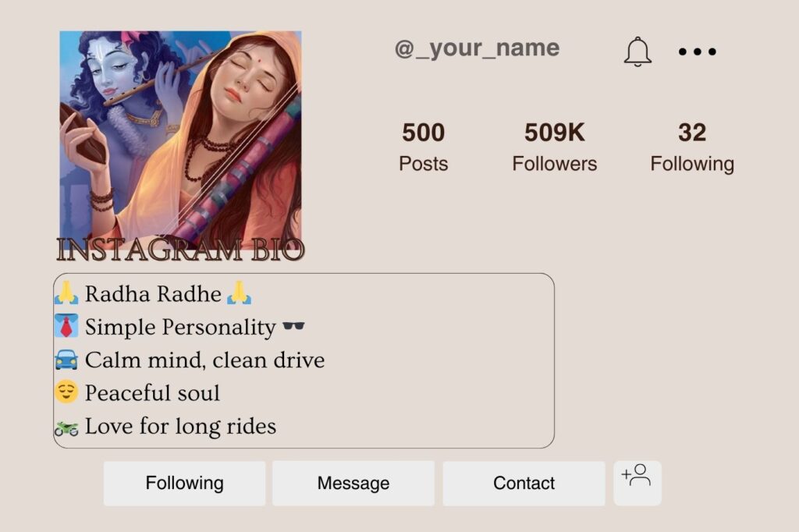Open the three-dot more options menu
Viewport: 799px width, 532px height.
coord(697,52)
